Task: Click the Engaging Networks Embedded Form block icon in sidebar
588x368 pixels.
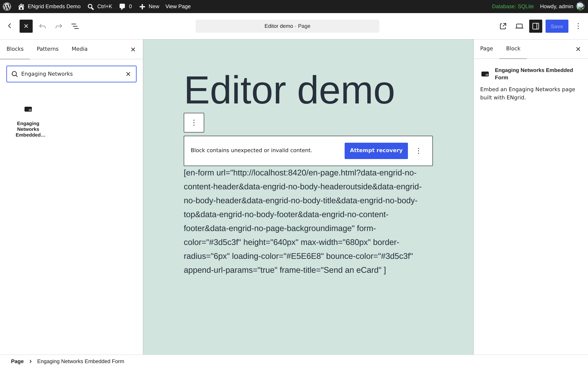Action: [485, 74]
